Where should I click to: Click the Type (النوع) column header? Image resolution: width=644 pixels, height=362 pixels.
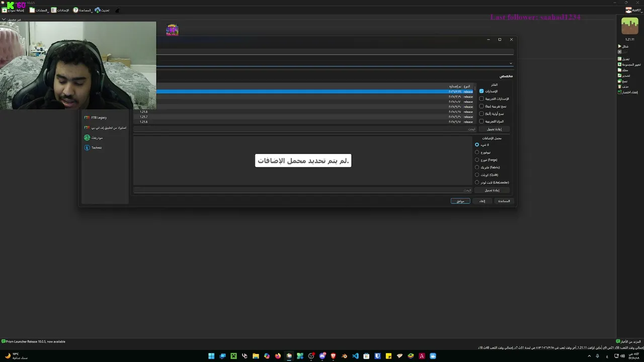467,86
